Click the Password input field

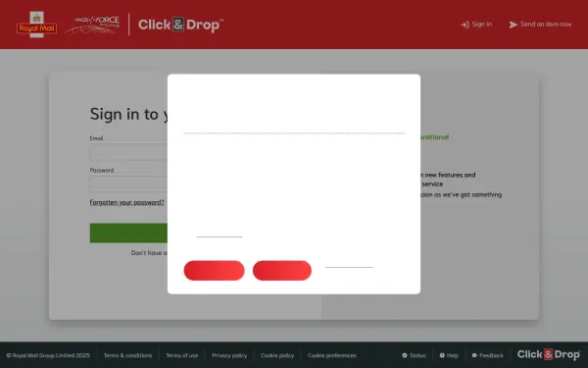(x=128, y=184)
